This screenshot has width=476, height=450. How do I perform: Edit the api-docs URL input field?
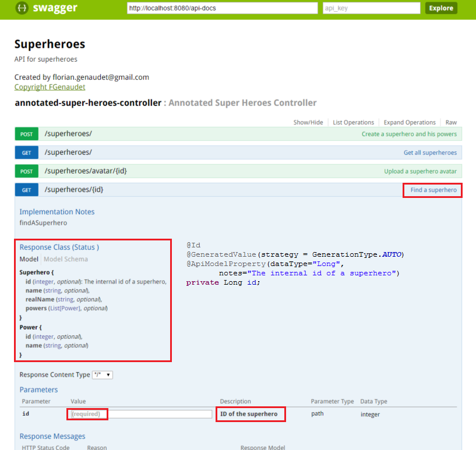[x=222, y=8]
